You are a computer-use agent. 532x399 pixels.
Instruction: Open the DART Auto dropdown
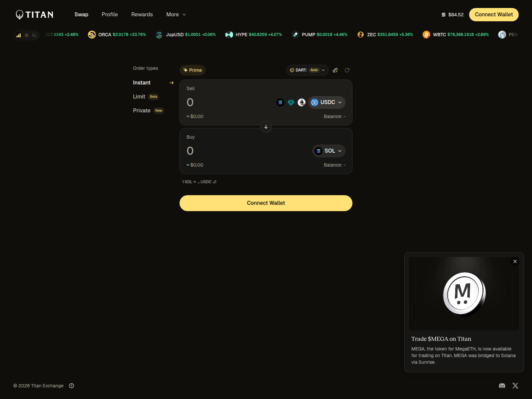click(307, 70)
